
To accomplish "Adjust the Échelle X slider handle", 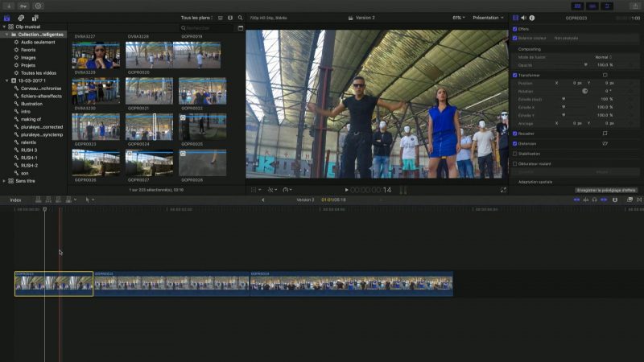I will click(563, 107).
